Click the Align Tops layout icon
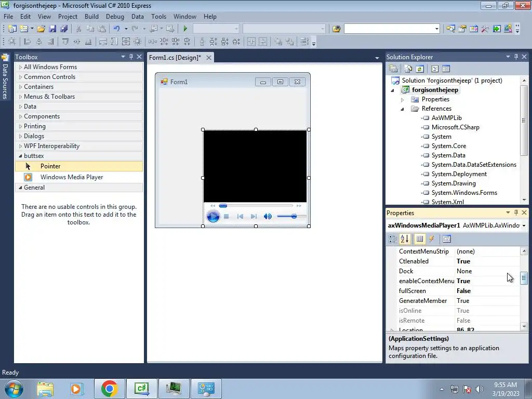The width and height of the screenshot is (532, 399). pos(65,42)
